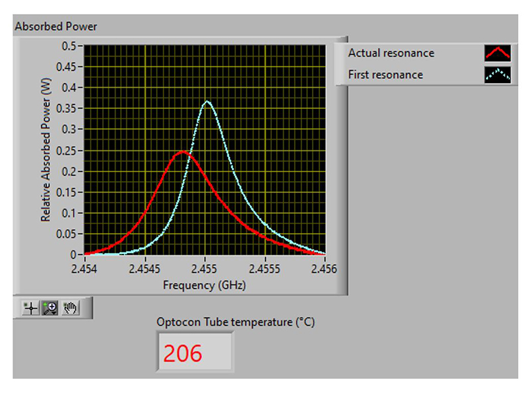Click the 2.455 tick on the frequency axis
Image resolution: width=532 pixels, height=394 pixels.
point(205,270)
